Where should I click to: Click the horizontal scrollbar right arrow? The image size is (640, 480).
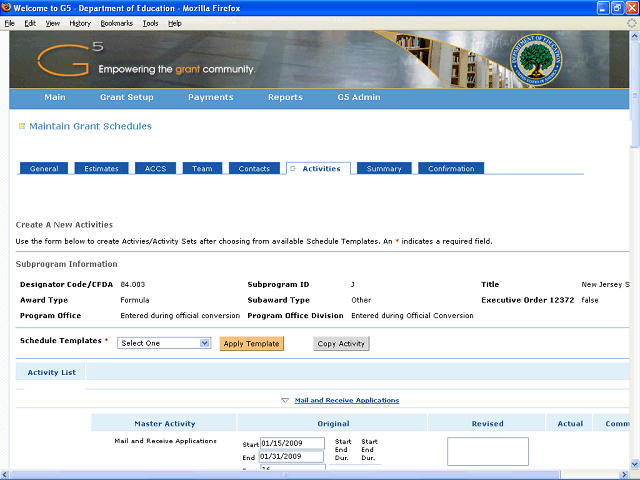click(x=624, y=475)
